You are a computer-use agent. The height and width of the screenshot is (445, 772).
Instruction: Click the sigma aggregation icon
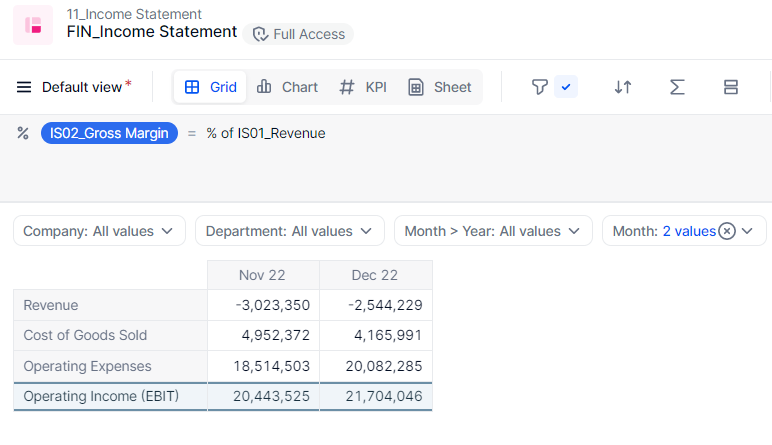(x=677, y=87)
